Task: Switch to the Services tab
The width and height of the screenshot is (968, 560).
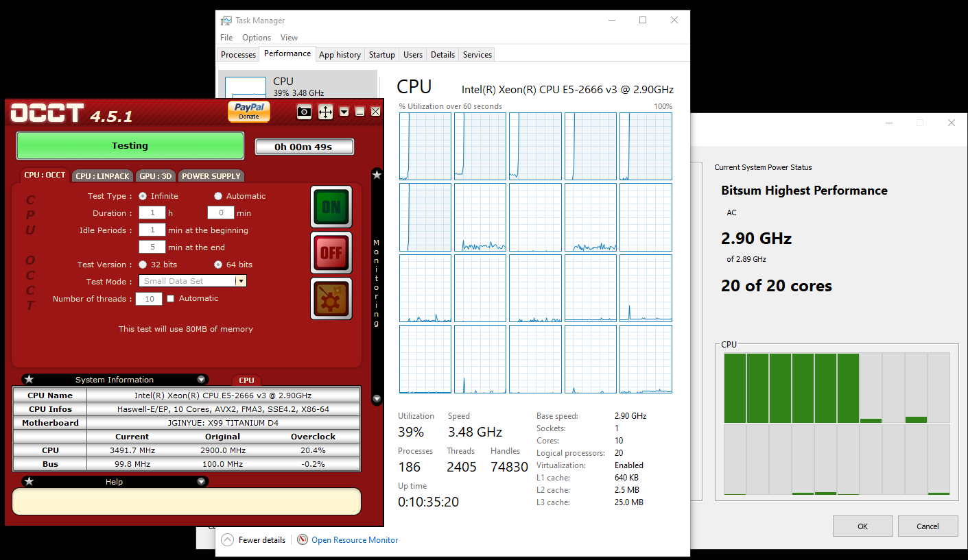Action: (x=477, y=55)
